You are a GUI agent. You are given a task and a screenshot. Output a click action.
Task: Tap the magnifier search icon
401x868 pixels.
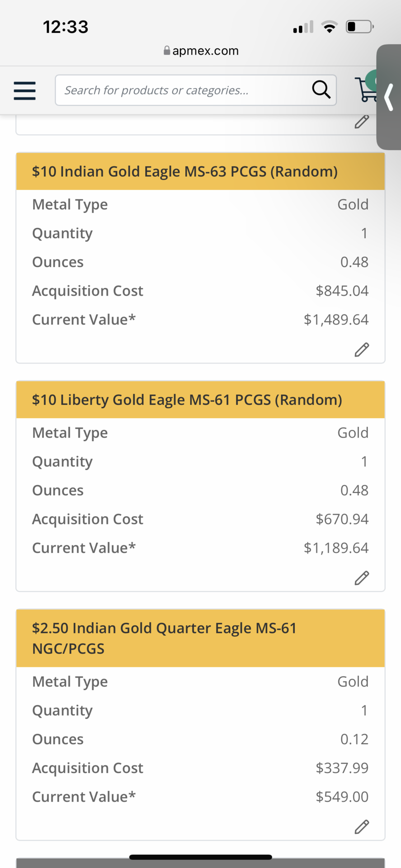pos(321,90)
